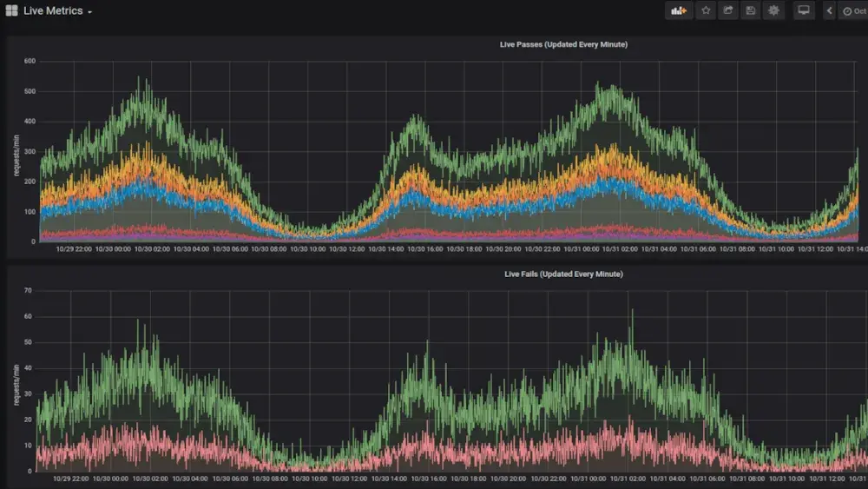Click the 70 y-axis label in Live Fails
868x489 pixels.
(x=29, y=290)
